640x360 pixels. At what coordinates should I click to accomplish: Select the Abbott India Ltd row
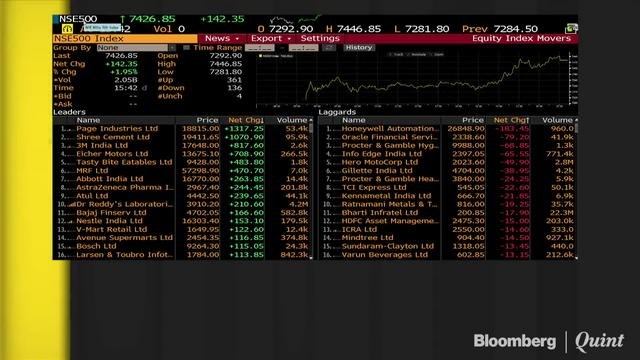pos(181,179)
